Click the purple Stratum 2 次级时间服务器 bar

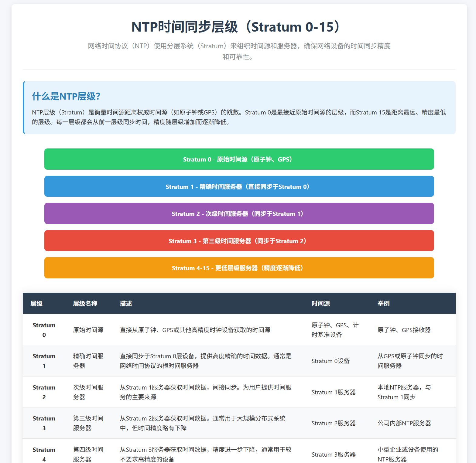pyautogui.click(x=239, y=213)
